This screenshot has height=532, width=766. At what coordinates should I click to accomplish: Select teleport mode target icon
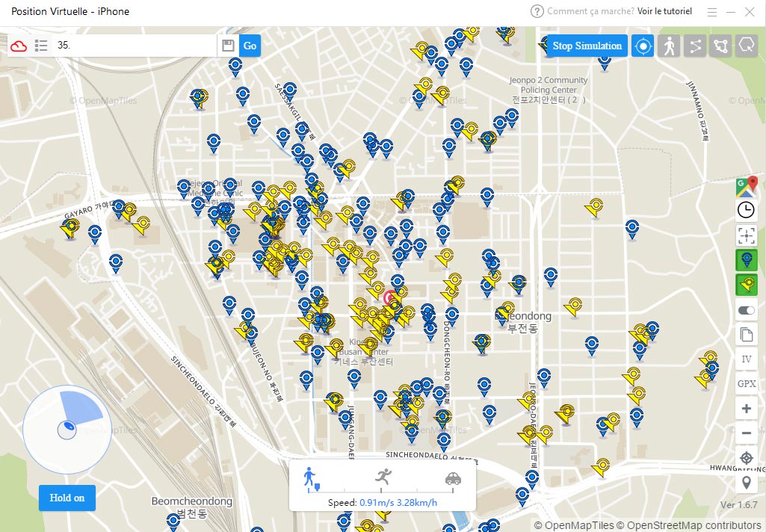(x=643, y=46)
